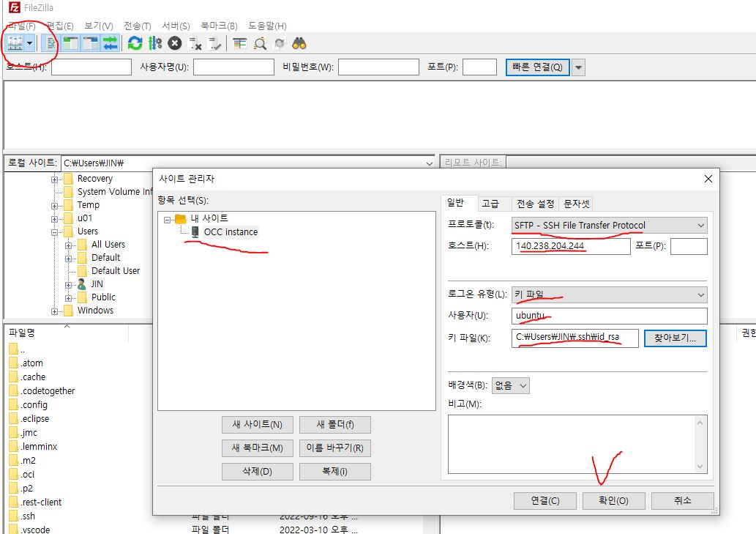Click the process queue toggle icon
Screen dimensions: 756x534
tap(154, 43)
